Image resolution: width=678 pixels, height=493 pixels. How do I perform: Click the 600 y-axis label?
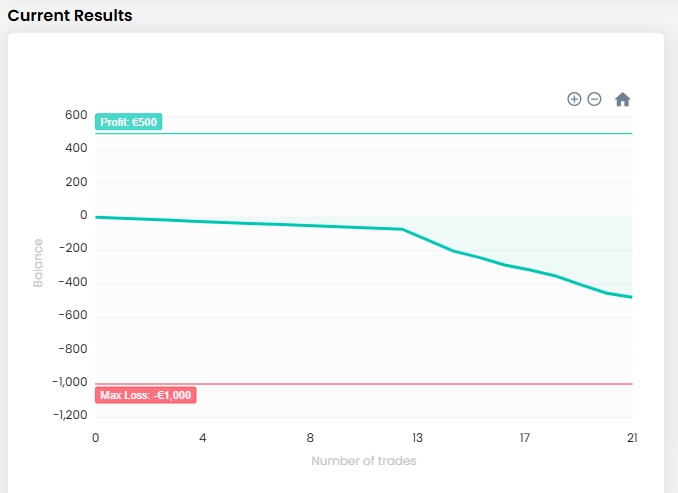pyautogui.click(x=77, y=115)
